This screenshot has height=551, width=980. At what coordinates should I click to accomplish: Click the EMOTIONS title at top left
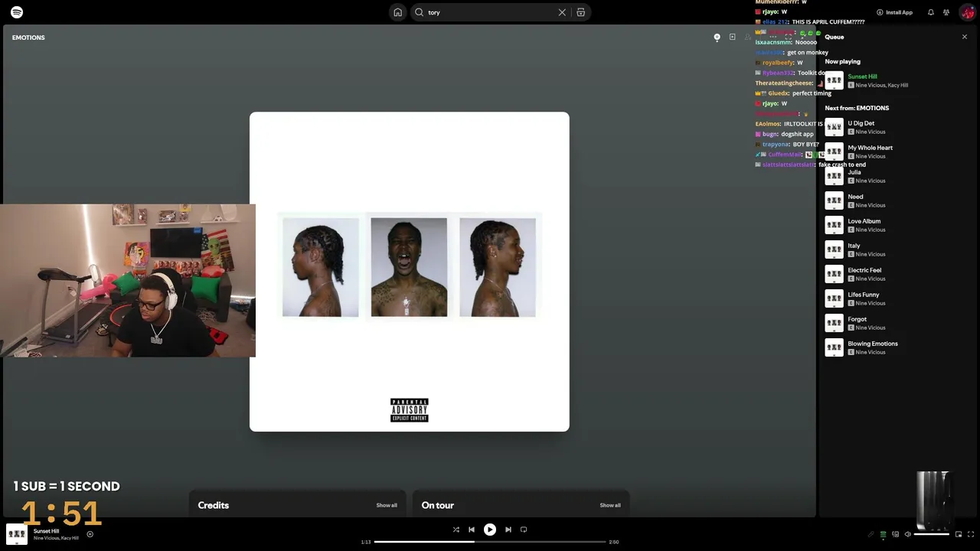tap(28, 37)
